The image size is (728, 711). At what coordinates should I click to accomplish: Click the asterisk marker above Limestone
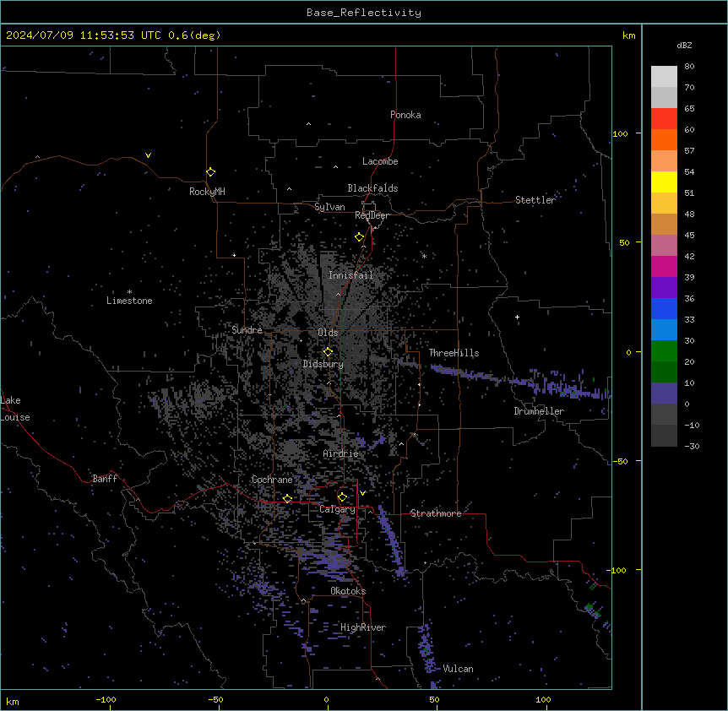129,292
